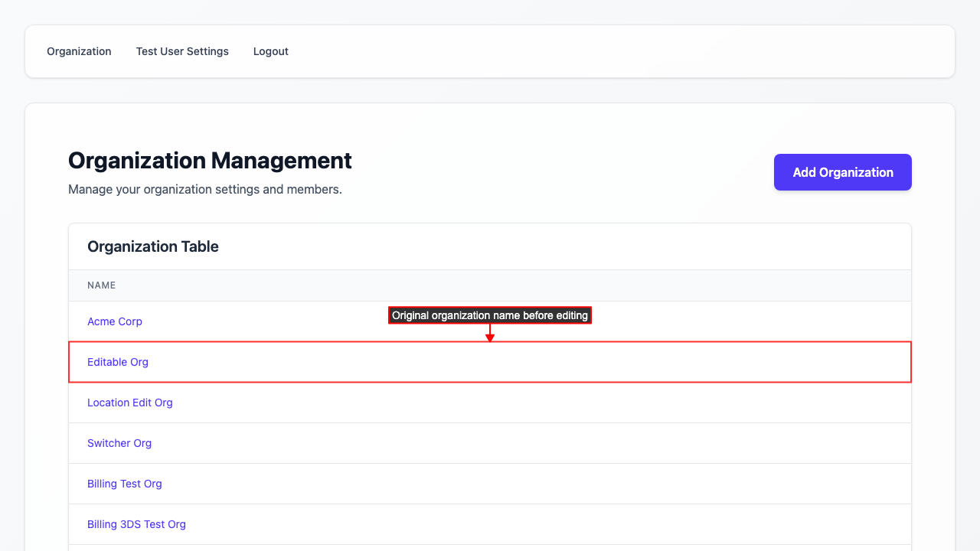Click the 'Original organization name before editing' label
The image size is (980, 551).
point(490,315)
